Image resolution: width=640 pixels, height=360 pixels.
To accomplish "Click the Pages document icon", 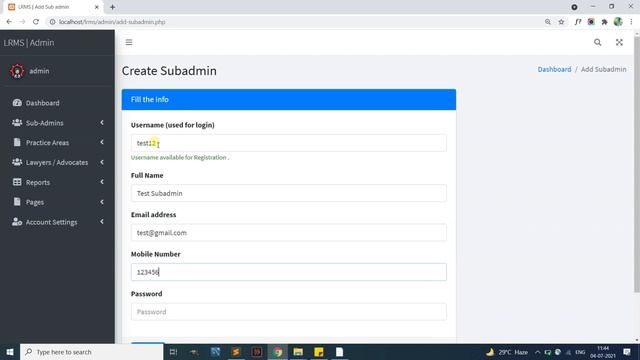I will click(x=17, y=202).
